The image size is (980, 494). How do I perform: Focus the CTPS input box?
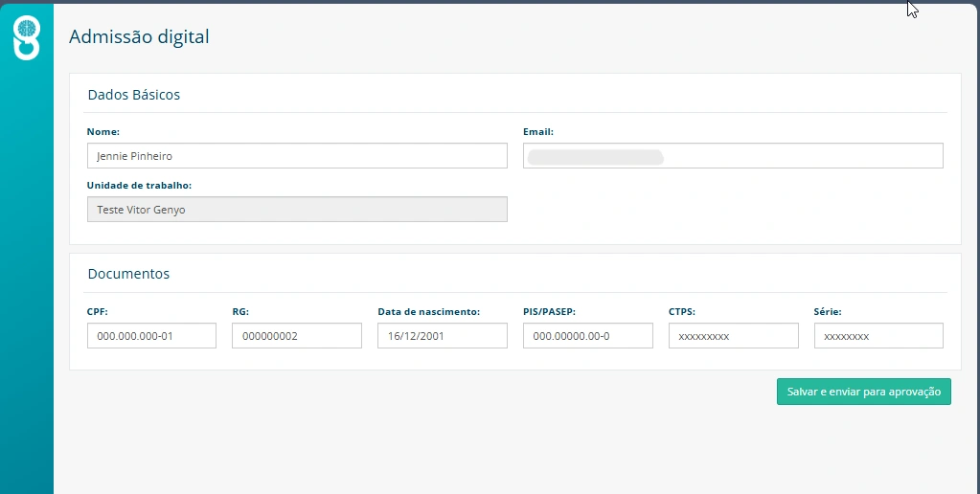733,335
